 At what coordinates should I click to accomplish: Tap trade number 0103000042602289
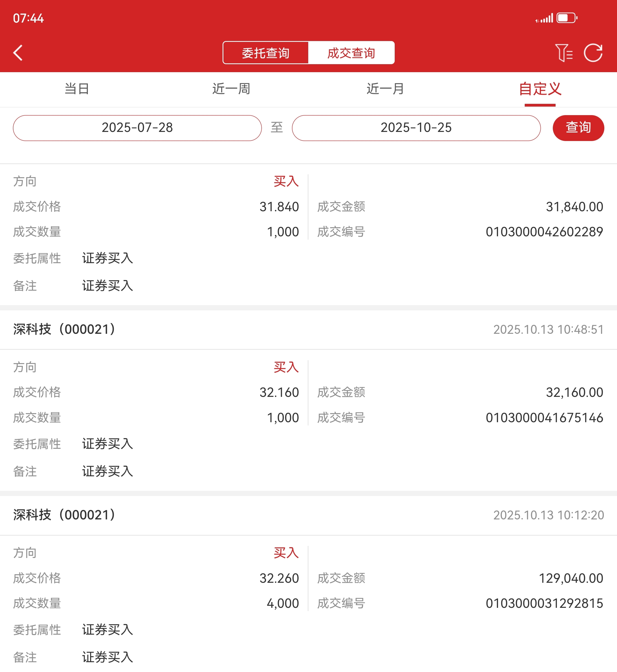coord(544,232)
